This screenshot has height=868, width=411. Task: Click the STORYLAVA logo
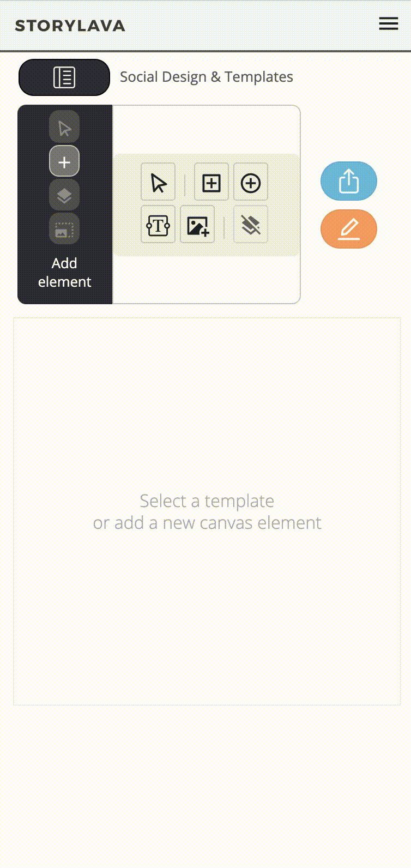pos(70,26)
